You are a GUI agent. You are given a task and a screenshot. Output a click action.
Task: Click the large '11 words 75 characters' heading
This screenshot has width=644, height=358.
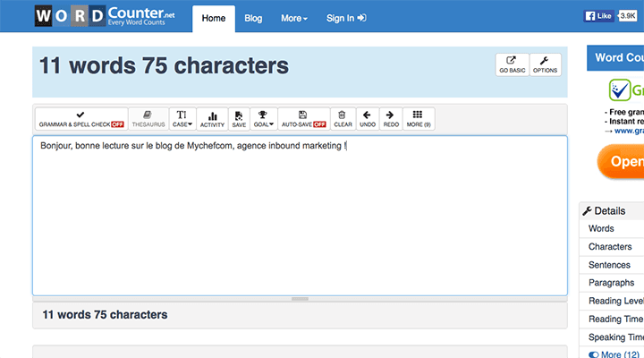pos(164,65)
